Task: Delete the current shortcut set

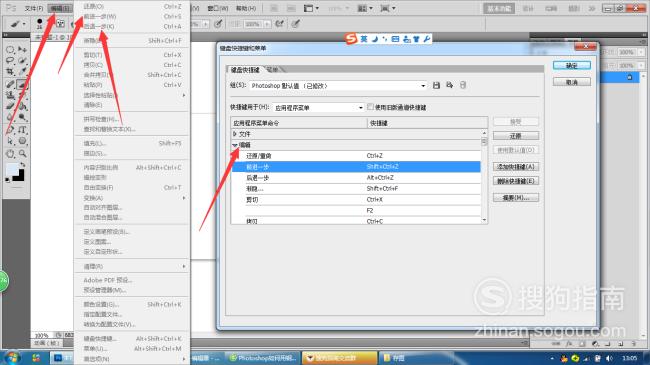Action: pos(463,85)
